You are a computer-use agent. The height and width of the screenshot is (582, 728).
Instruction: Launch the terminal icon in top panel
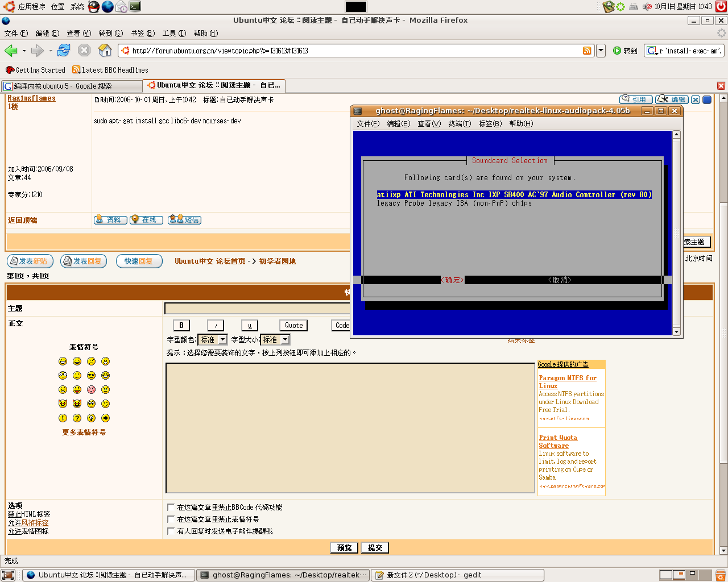(135, 7)
